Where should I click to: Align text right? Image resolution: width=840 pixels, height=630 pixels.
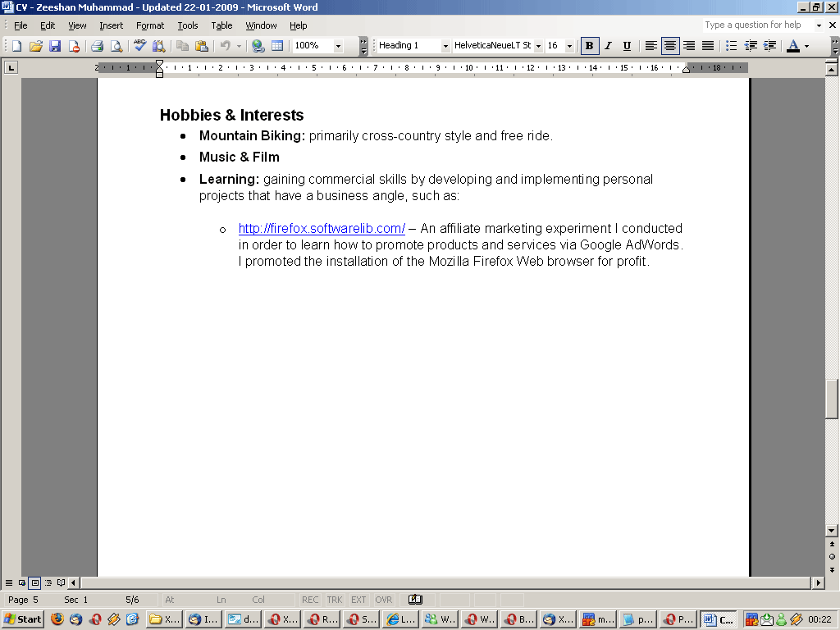(689, 46)
